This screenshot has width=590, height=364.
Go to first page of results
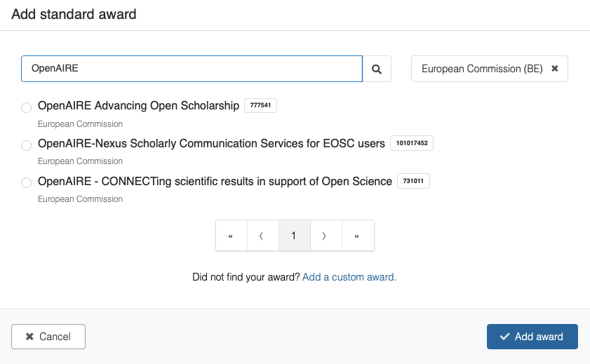(231, 236)
